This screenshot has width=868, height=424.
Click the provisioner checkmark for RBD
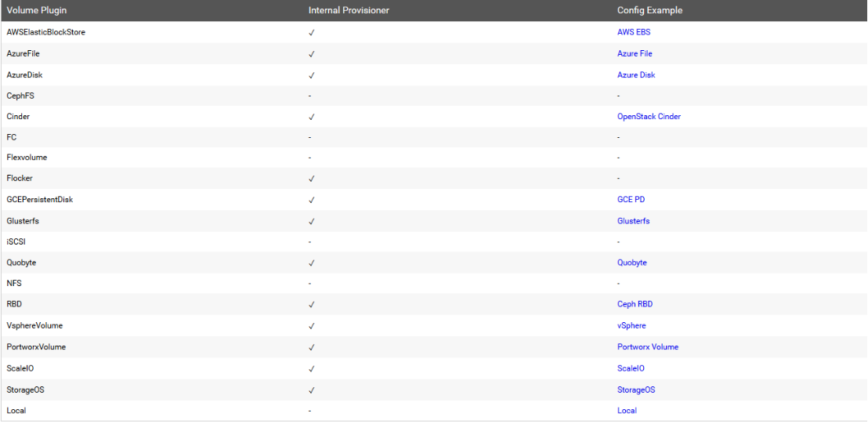[x=312, y=305]
